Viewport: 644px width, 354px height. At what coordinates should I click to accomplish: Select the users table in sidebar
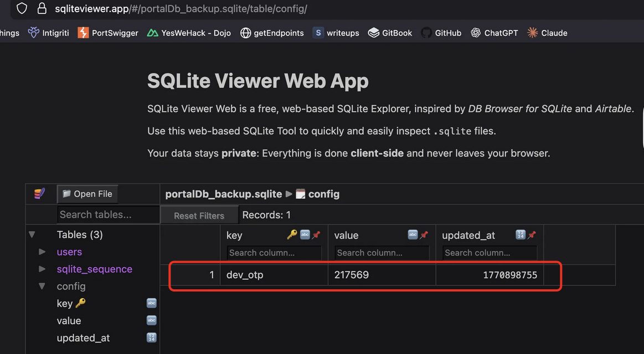[x=69, y=252]
